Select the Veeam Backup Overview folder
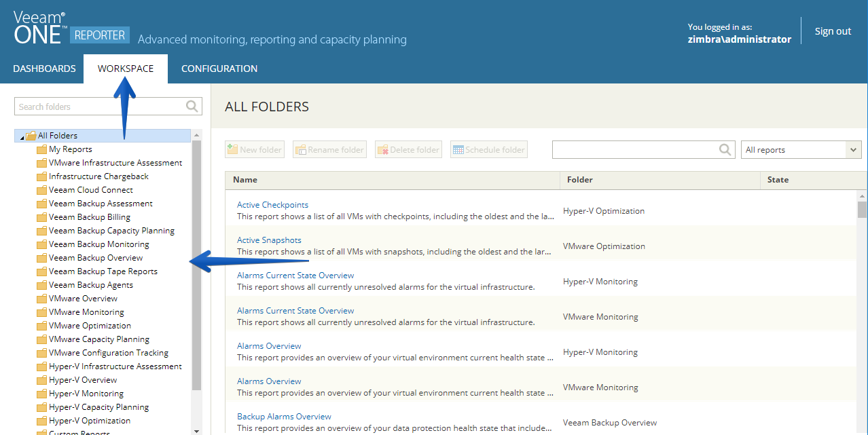The width and height of the screenshot is (868, 435). pyautogui.click(x=96, y=258)
